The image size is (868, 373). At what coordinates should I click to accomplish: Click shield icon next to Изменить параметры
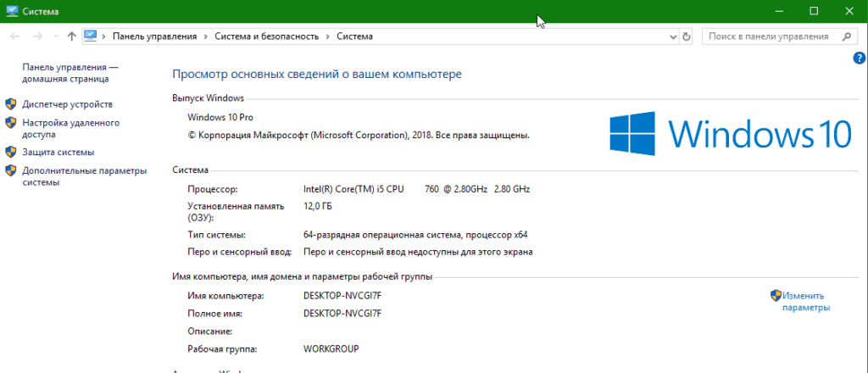click(776, 296)
